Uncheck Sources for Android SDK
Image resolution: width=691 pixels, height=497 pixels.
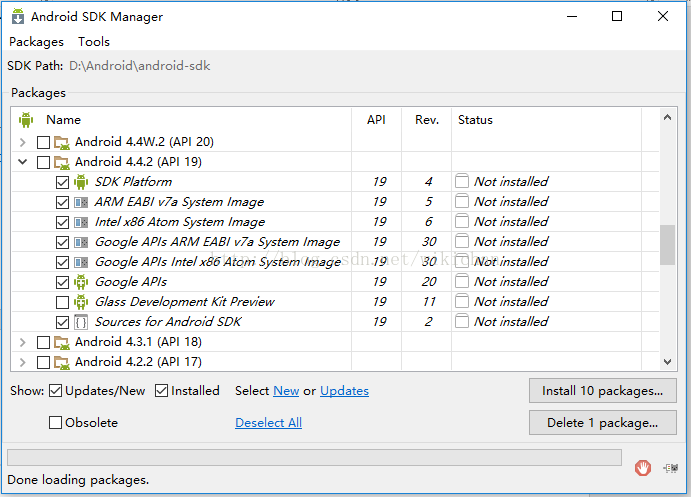tap(63, 322)
